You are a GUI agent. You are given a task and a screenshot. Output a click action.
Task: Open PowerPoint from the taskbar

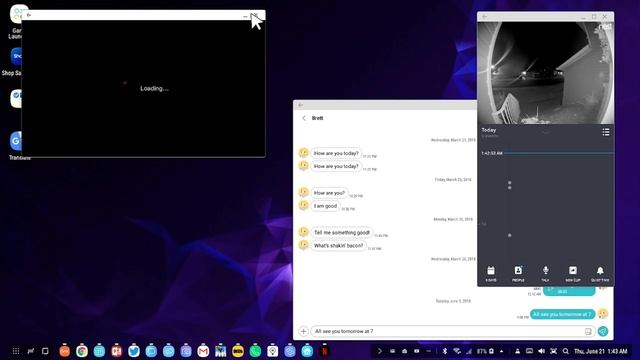(x=116, y=351)
